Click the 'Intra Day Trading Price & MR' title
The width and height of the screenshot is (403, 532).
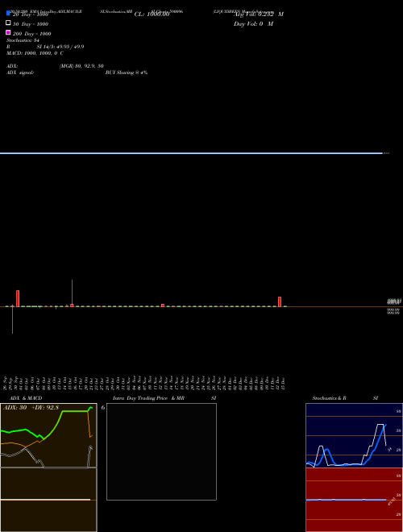point(148,398)
